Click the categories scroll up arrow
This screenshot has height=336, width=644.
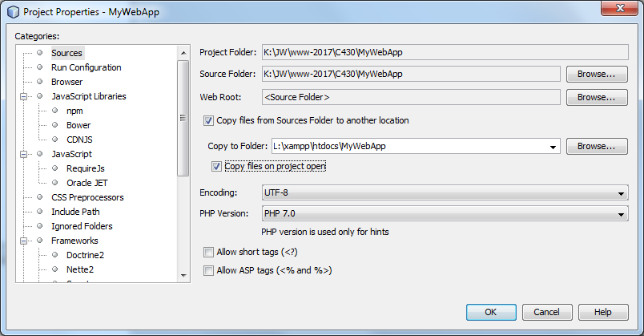[x=183, y=53]
